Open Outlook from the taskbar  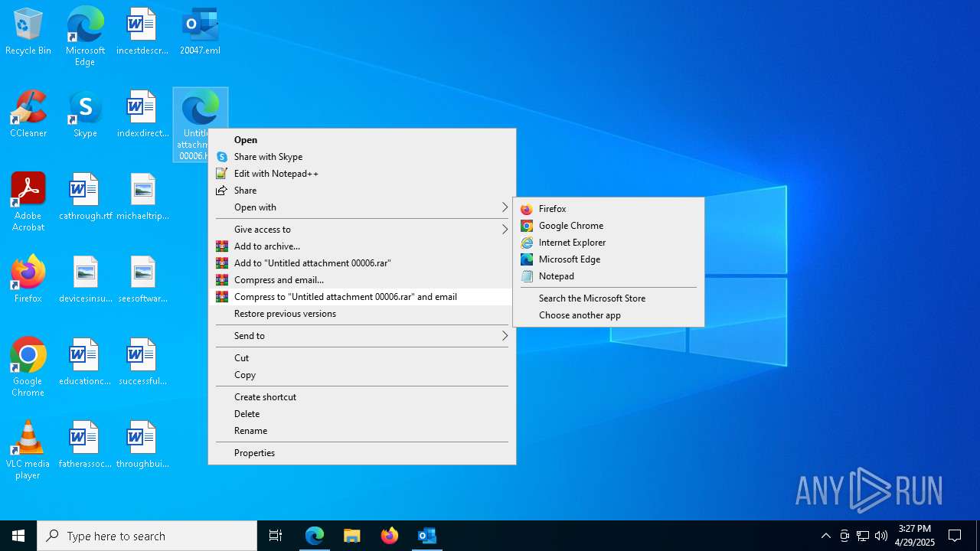427,536
